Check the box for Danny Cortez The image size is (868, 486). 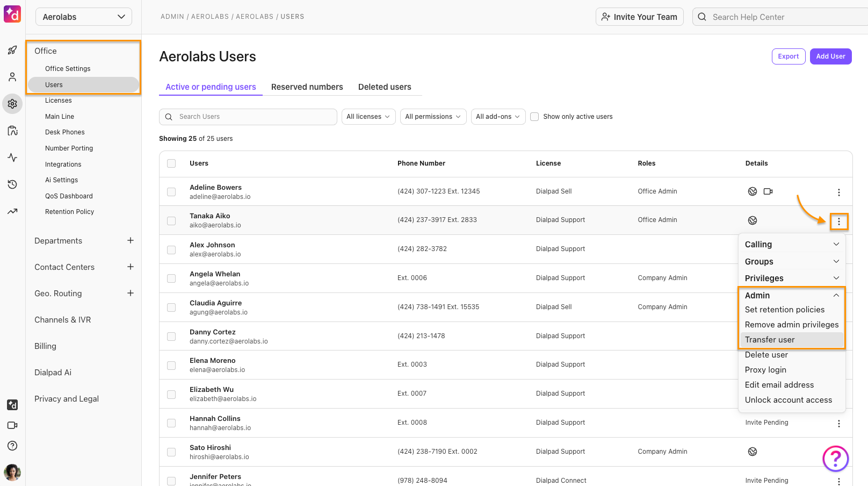171,337
